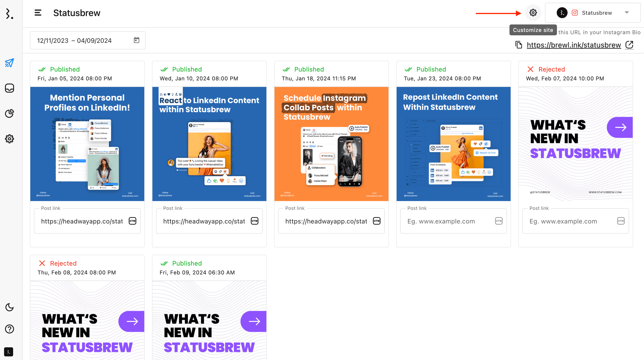This screenshot has height=360, width=644.
Task: Open the Customize site gear icon
Action: pos(533,13)
